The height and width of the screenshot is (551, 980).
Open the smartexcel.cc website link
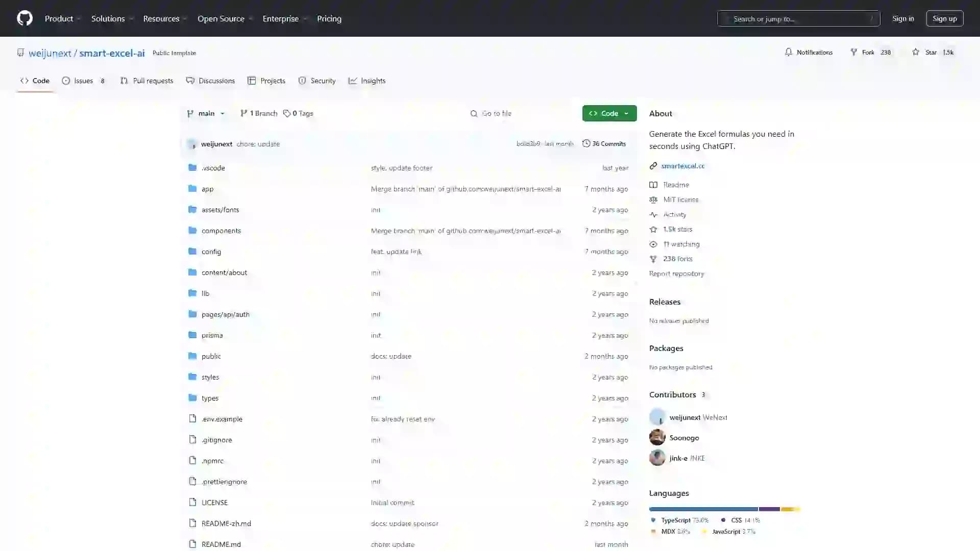pos(682,165)
